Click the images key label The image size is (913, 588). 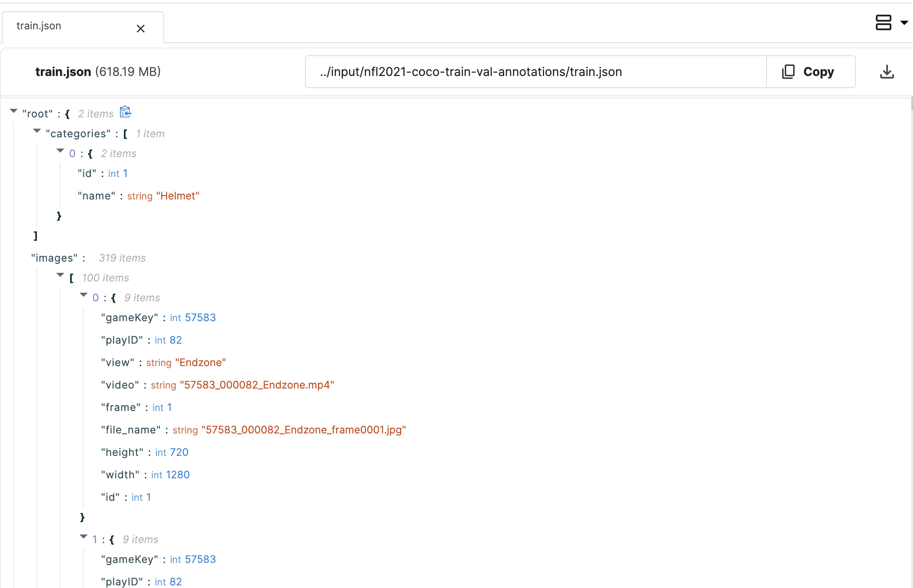pyautogui.click(x=54, y=258)
